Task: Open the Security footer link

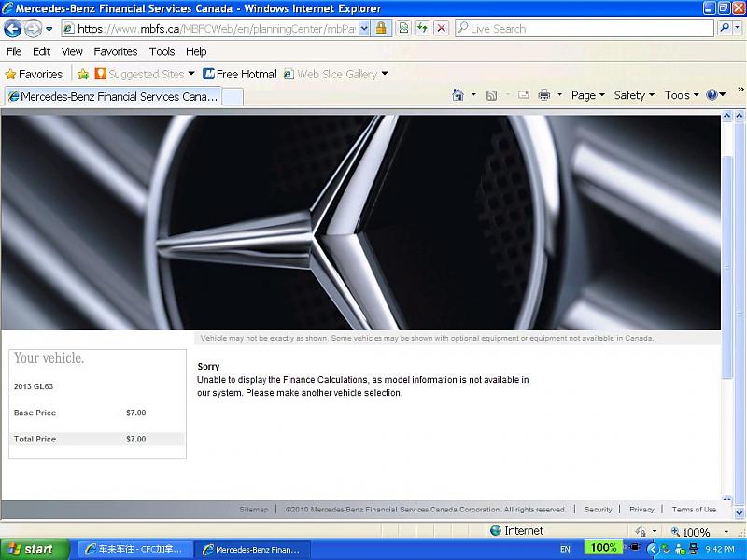Action: pyautogui.click(x=598, y=509)
